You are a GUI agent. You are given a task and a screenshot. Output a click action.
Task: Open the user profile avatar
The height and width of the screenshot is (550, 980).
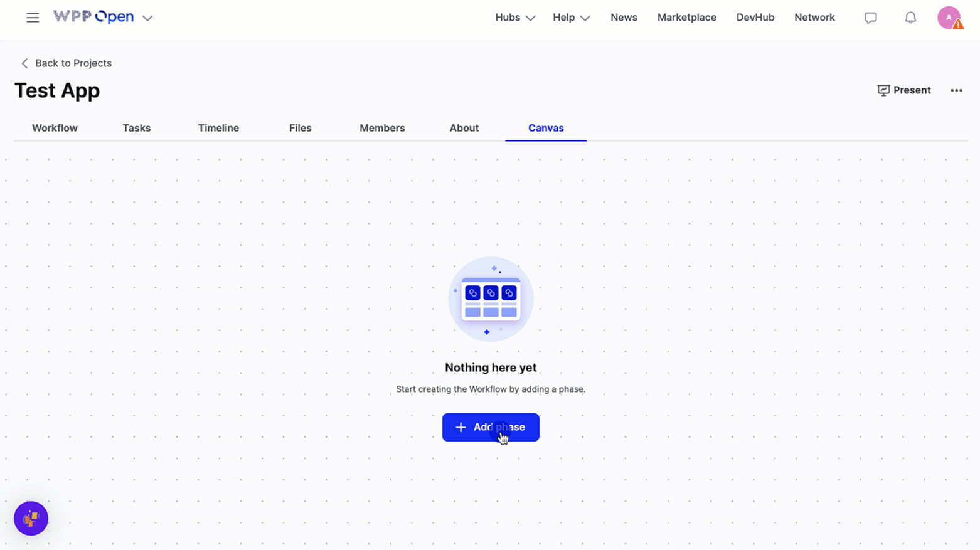tap(949, 18)
